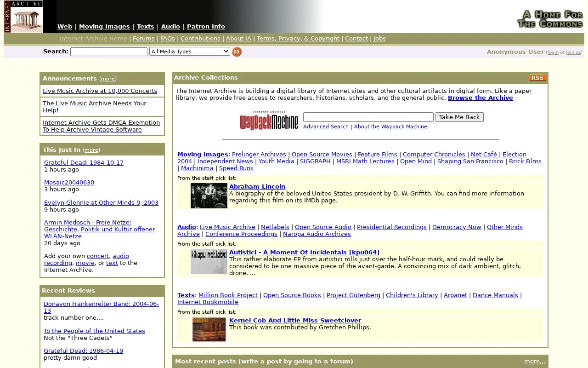588x368 pixels.
Task: Focus the main Search text field
Action: click(109, 52)
